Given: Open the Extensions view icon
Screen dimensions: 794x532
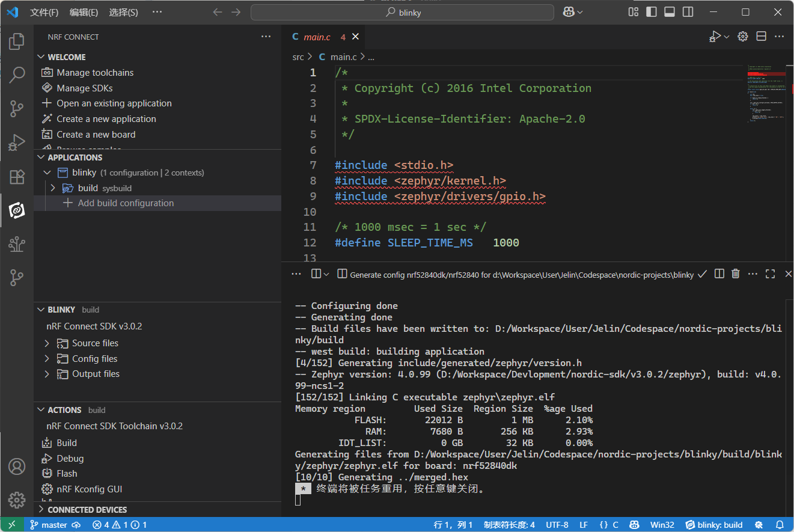Looking at the screenshot, I should tap(17, 177).
